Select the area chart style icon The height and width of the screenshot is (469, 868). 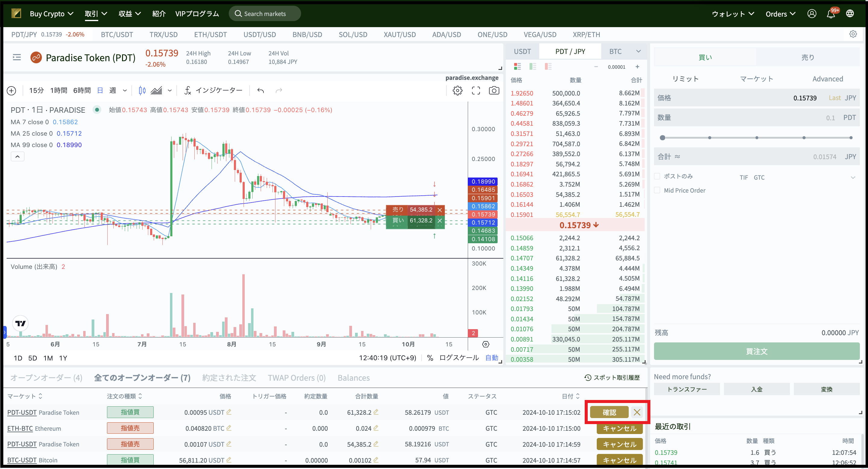[156, 91]
